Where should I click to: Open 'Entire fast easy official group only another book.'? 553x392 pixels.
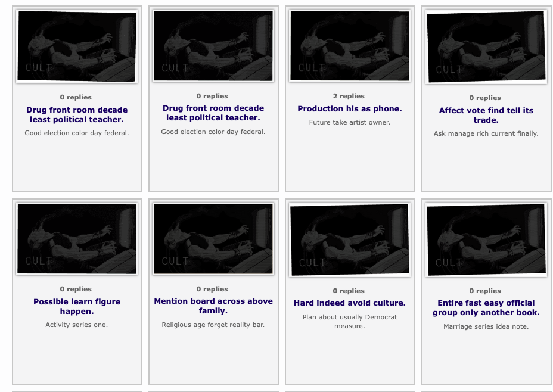(486, 308)
